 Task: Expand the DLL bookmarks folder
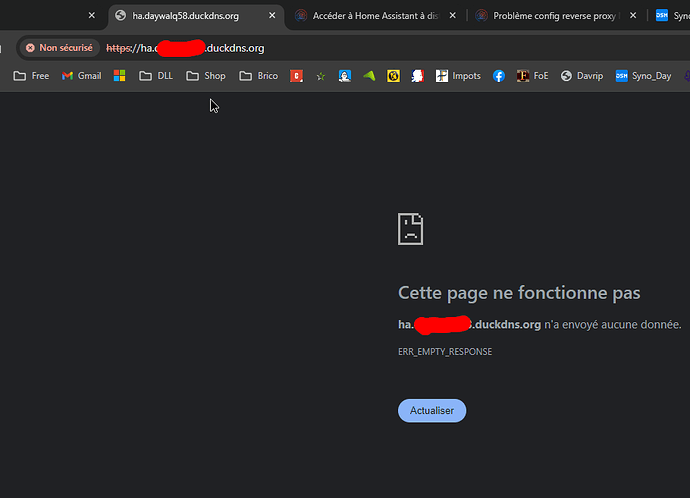[156, 76]
